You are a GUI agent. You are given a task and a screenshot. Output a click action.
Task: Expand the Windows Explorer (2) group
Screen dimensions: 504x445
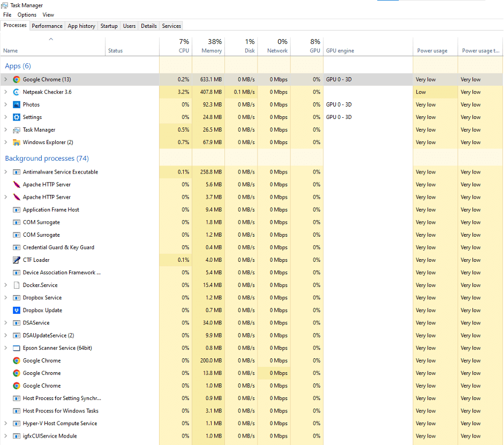coord(5,142)
